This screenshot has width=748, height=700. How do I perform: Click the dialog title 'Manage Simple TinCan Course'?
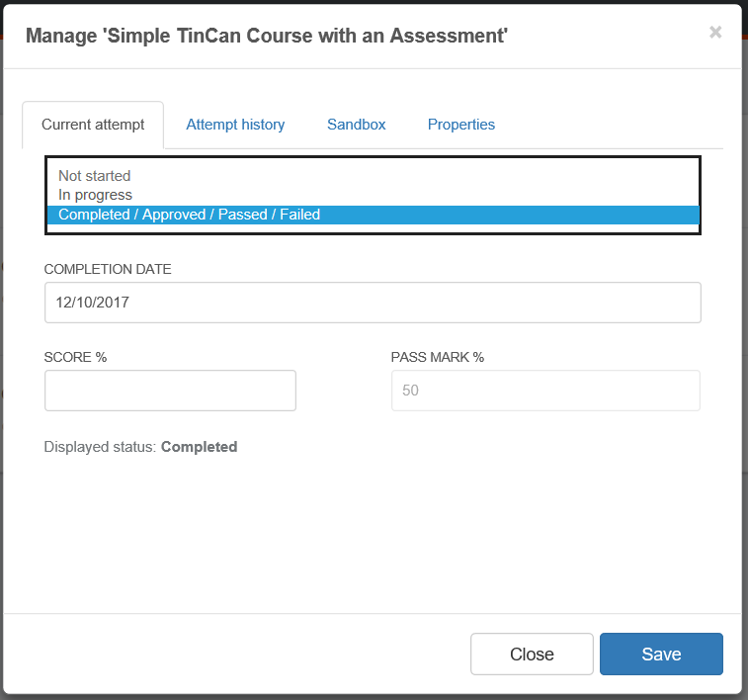pos(267,36)
